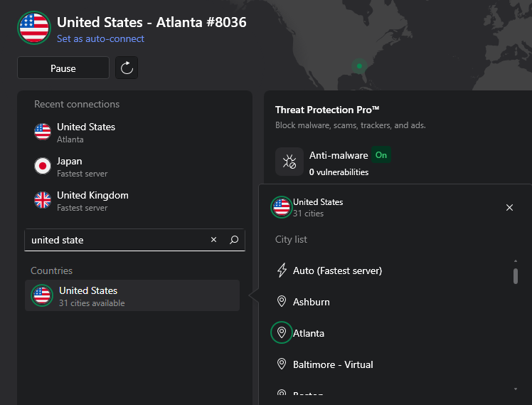This screenshot has width=532, height=405.
Task: Click the Recent connections heading
Action: [x=77, y=104]
